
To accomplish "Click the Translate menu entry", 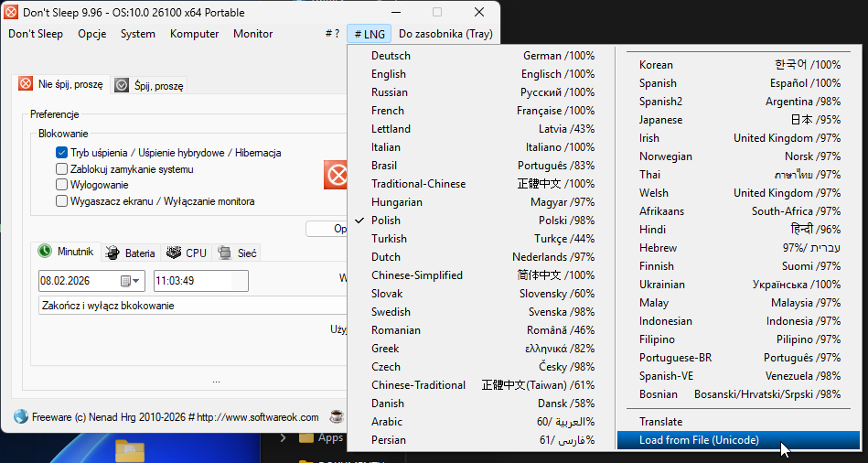I will click(x=739, y=422).
